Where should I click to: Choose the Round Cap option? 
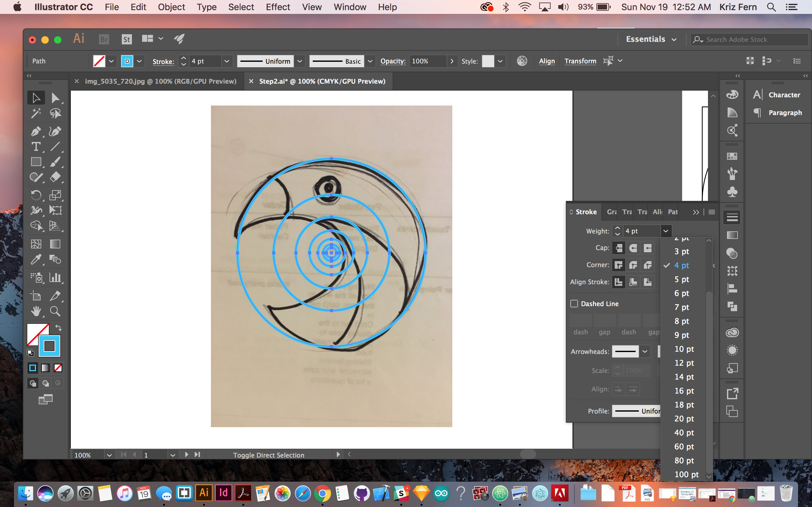(x=633, y=248)
